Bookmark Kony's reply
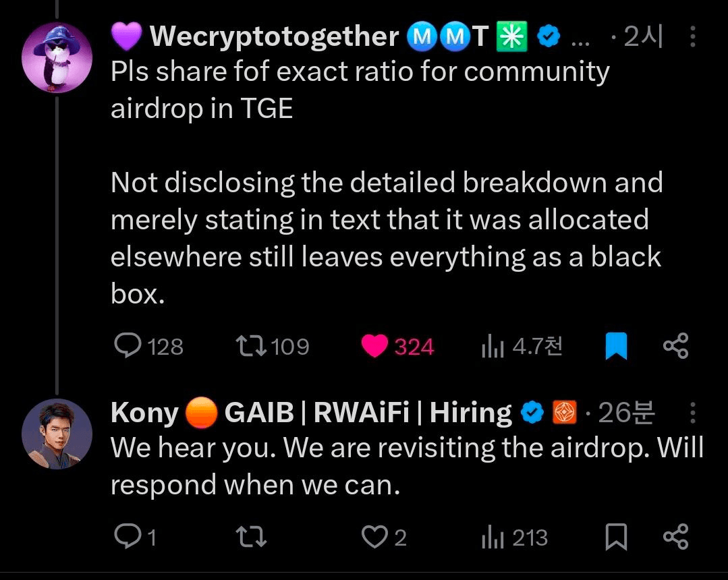 (615, 538)
